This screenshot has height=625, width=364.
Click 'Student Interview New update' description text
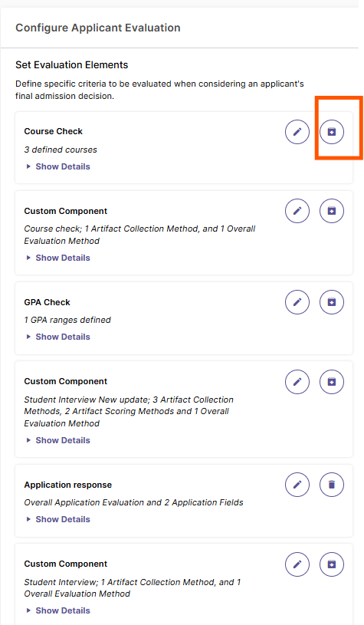click(129, 411)
